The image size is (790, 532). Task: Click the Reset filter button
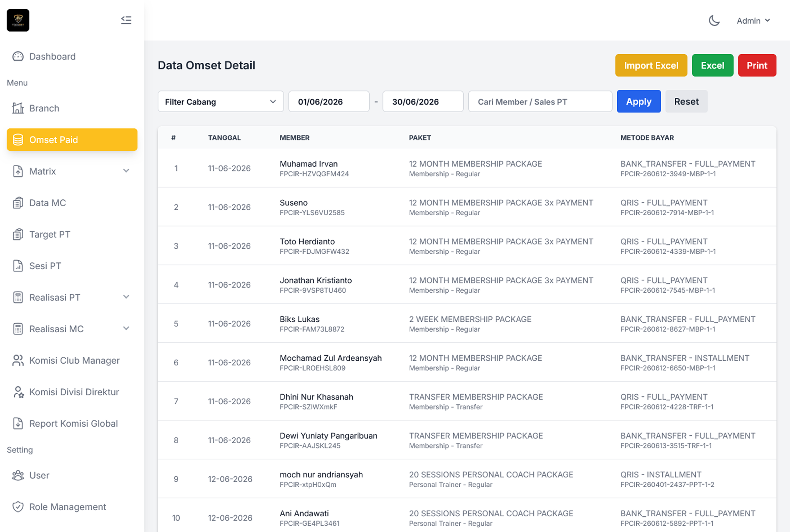coord(686,101)
